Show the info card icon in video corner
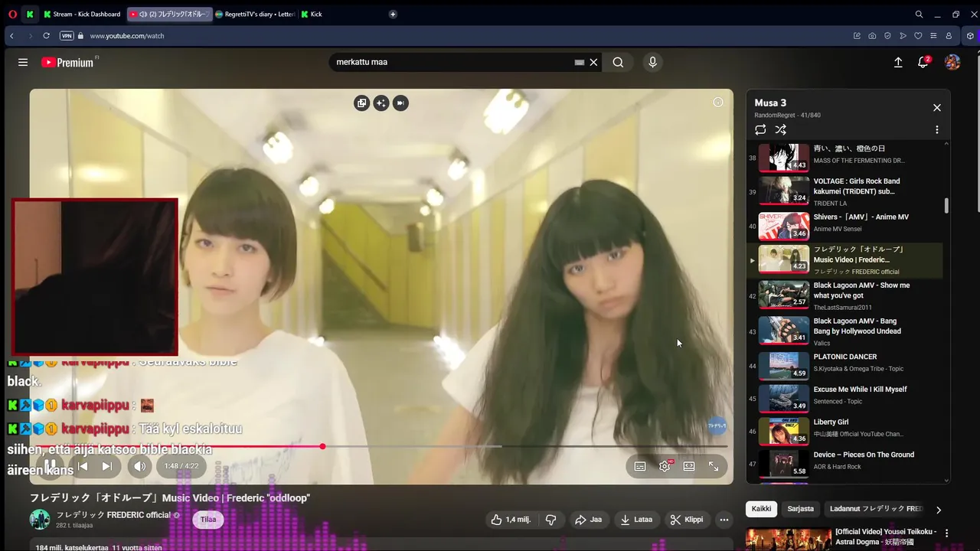Screen dimensions: 980x551 (x=717, y=103)
